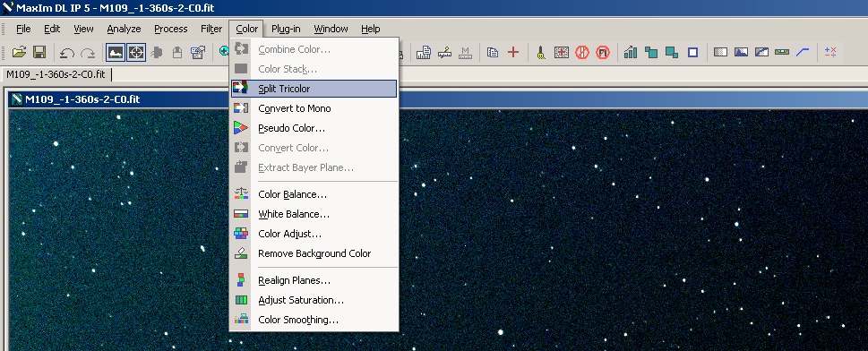Viewport: 868px width, 351px height.
Task: Click the red circle with vertical bars icon
Action: tap(582, 52)
